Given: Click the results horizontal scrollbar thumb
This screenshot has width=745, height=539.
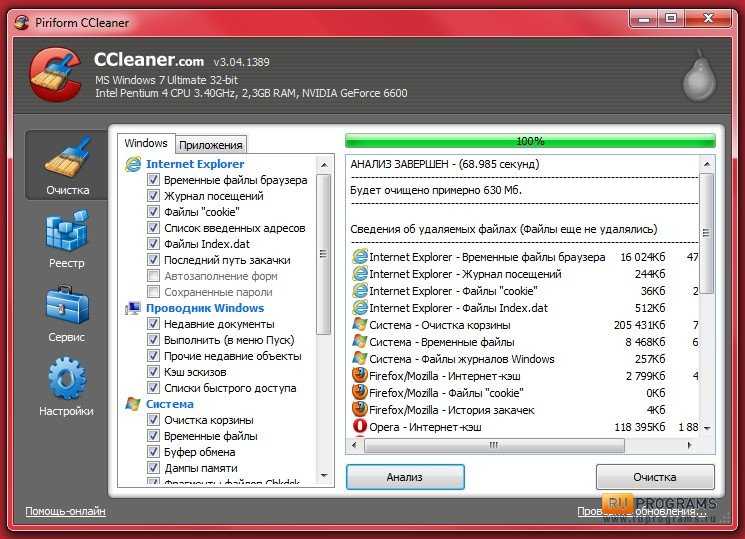Looking at the screenshot, I should click(494, 445).
